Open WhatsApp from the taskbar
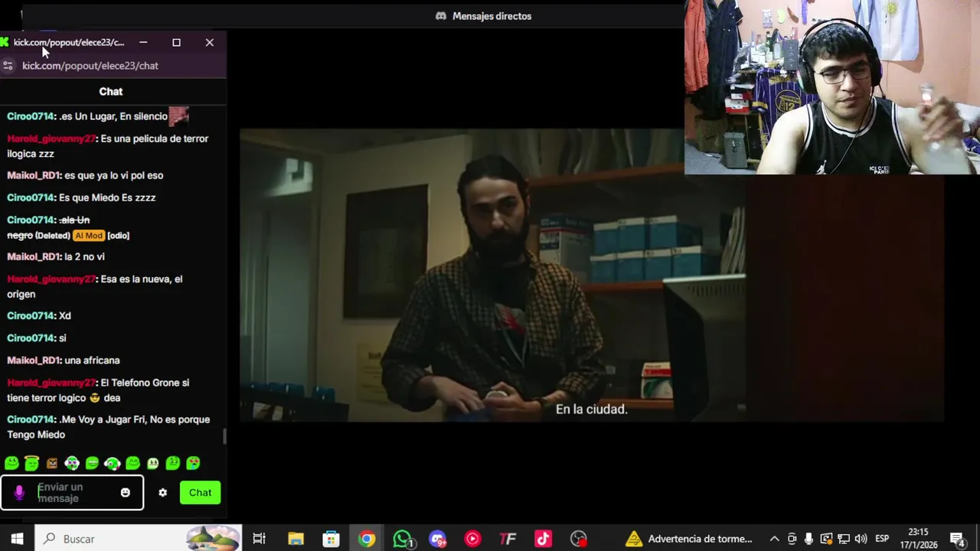Image resolution: width=980 pixels, height=551 pixels. [x=402, y=539]
